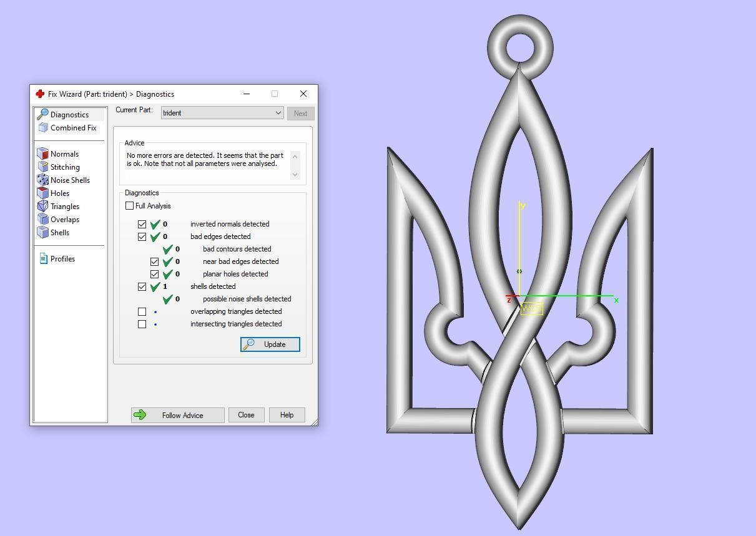Click the Update button
This screenshot has height=536, width=756.
[270, 344]
